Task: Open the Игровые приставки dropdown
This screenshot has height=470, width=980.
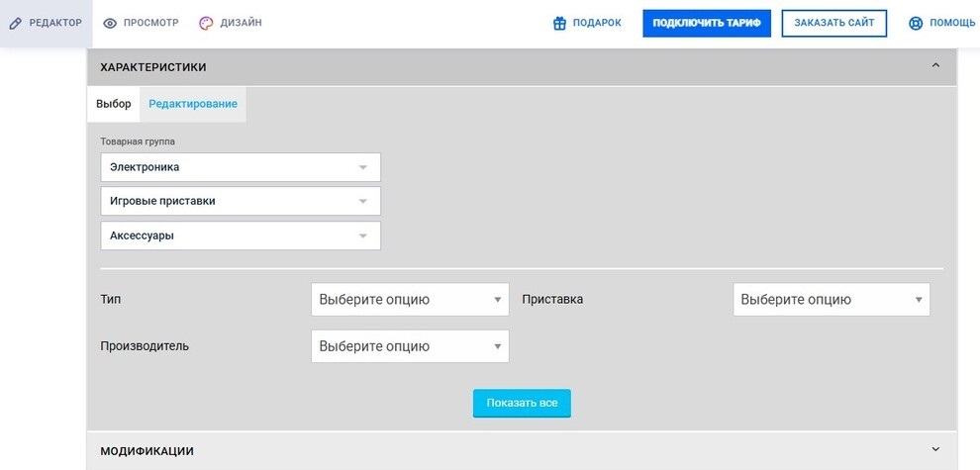Action: (x=241, y=201)
